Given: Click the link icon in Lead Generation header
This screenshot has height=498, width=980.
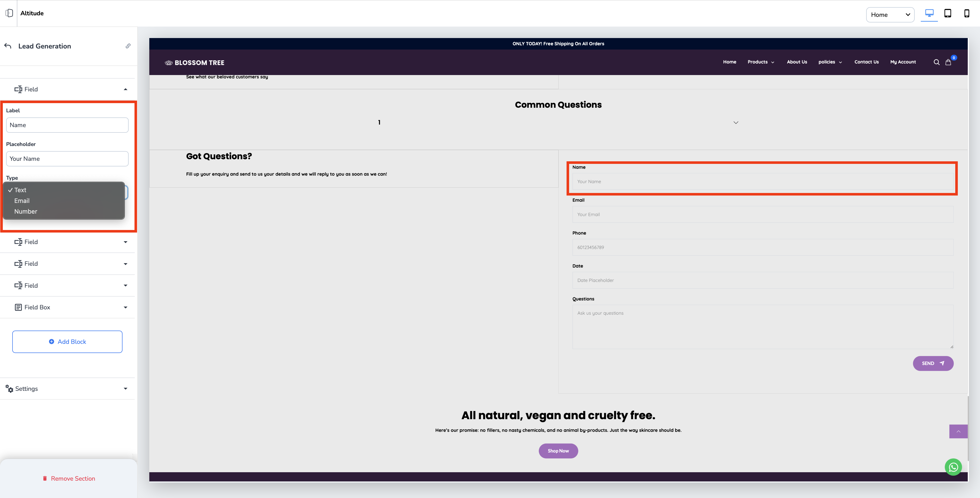Looking at the screenshot, I should [x=128, y=46].
